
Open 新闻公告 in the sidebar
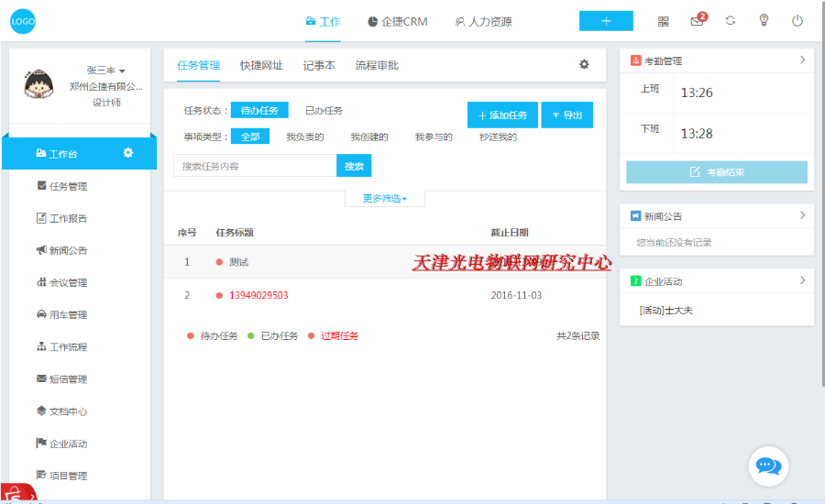(x=62, y=250)
